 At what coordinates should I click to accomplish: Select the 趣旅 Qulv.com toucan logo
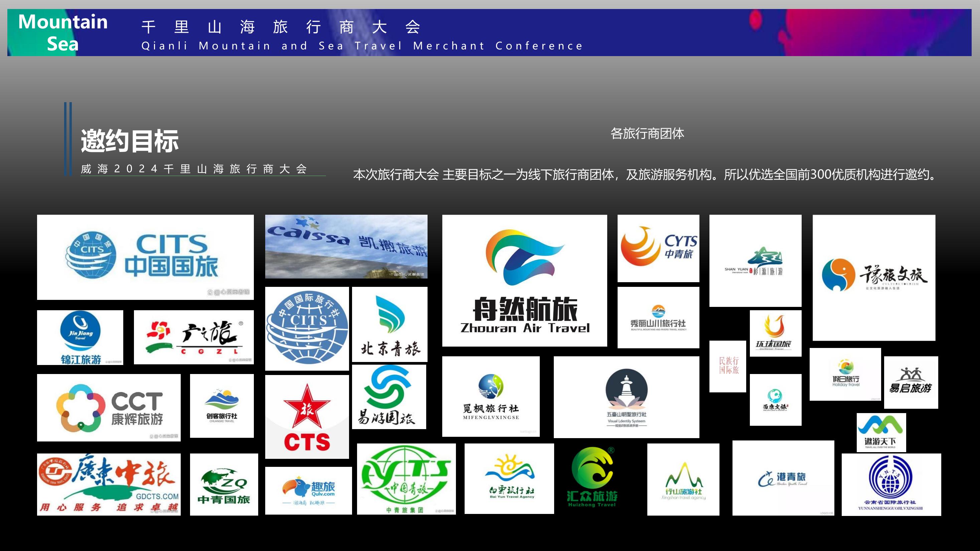coord(309,491)
